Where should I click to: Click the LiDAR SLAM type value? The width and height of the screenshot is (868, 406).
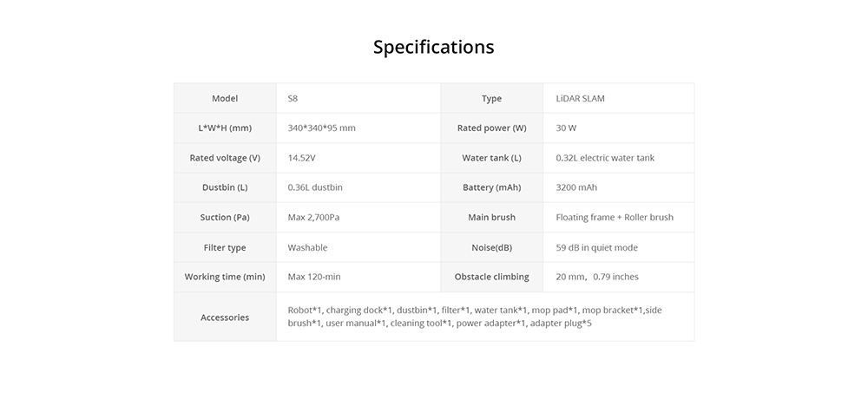tap(580, 99)
